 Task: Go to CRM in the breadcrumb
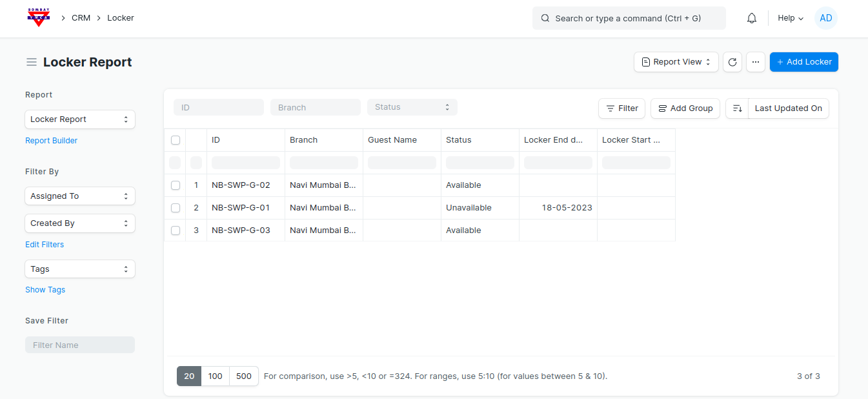(81, 18)
